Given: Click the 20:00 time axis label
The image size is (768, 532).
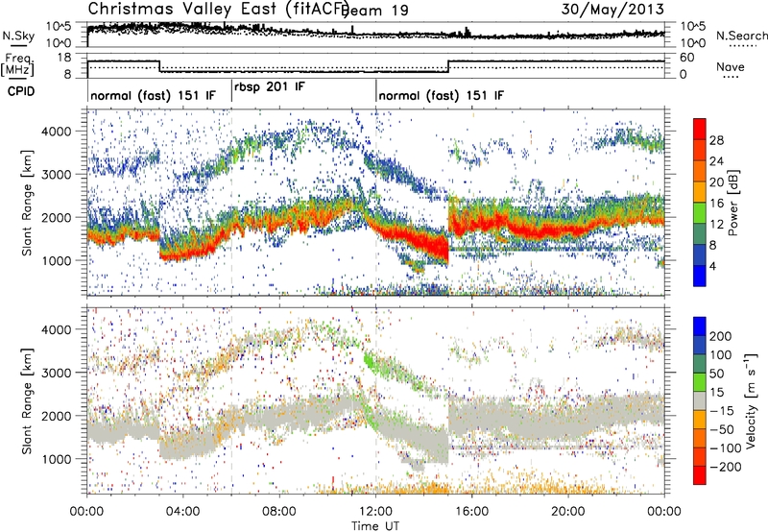Looking at the screenshot, I should pyautogui.click(x=568, y=512).
